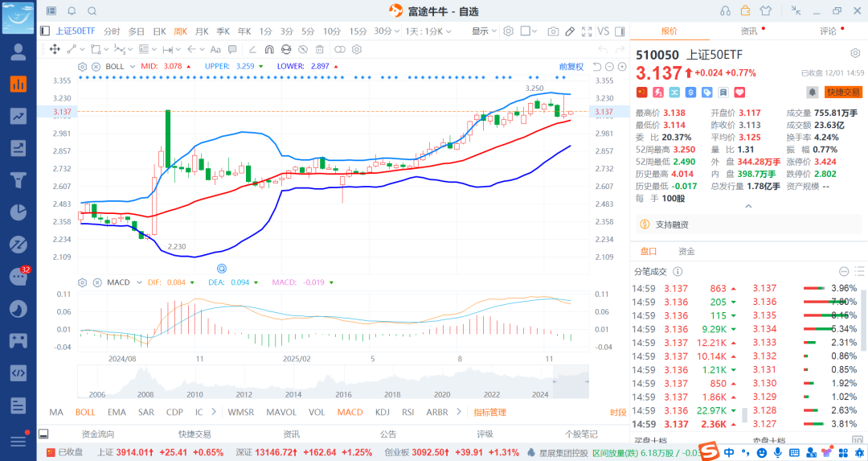Open the info icon beside 分笔成交
This screenshot has height=461, width=868.
[678, 271]
